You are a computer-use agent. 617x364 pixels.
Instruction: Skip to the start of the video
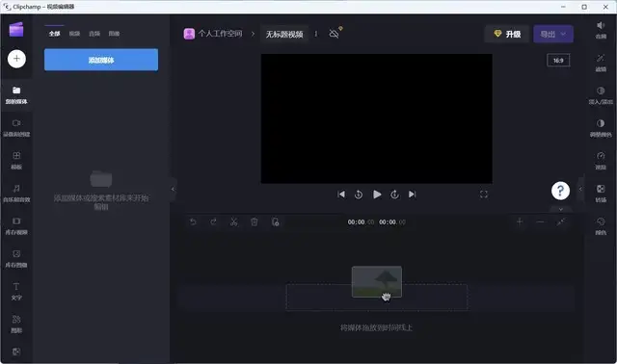[x=341, y=195]
